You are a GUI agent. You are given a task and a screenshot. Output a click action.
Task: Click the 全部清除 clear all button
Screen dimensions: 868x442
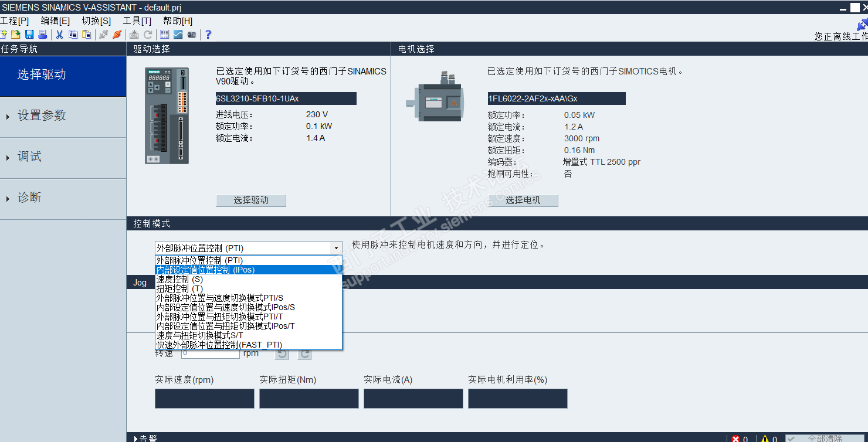pyautogui.click(x=825, y=438)
